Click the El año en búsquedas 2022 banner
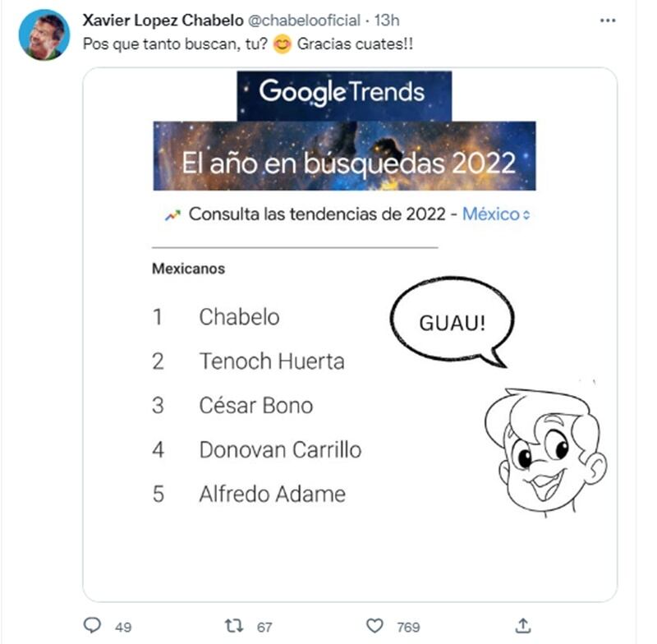Image resolution: width=657 pixels, height=644 pixels. [x=344, y=156]
